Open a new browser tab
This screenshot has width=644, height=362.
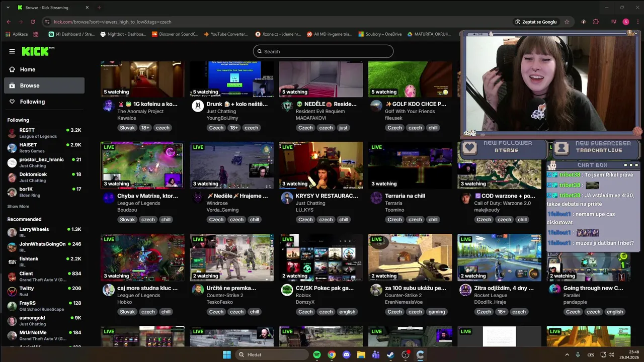tap(99, 8)
